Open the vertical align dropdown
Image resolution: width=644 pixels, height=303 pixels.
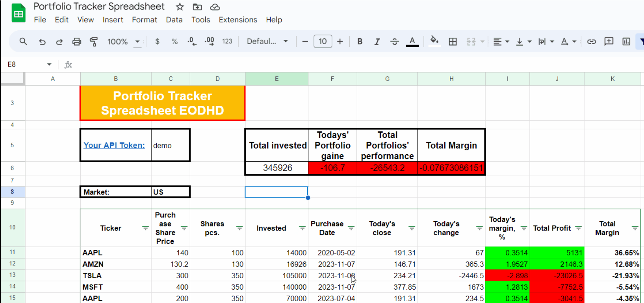pos(524,41)
